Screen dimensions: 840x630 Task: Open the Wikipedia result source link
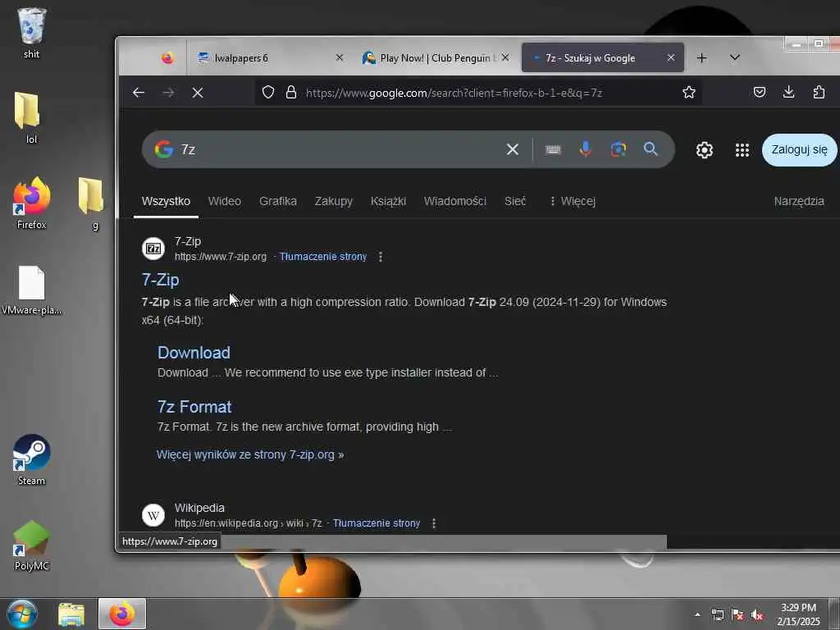(x=248, y=523)
